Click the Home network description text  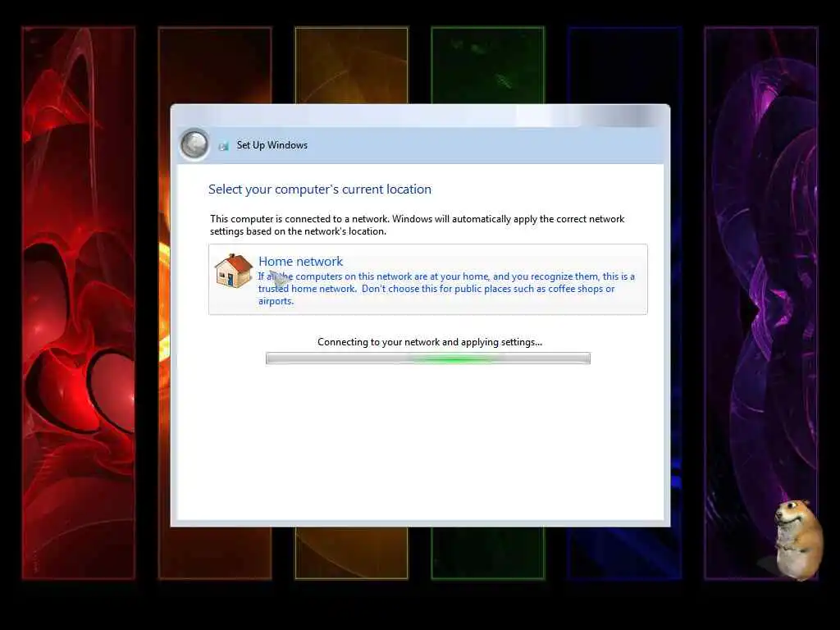pyautogui.click(x=446, y=289)
